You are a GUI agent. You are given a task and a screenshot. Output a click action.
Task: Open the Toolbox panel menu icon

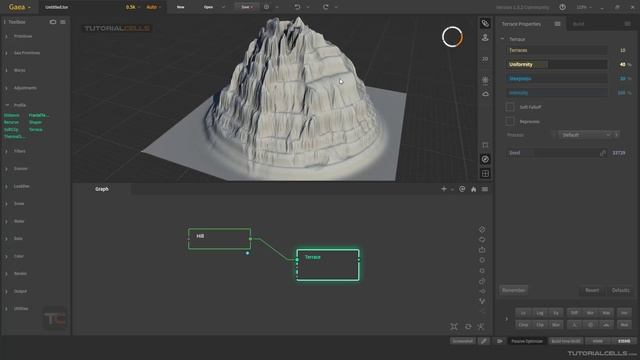coord(63,22)
